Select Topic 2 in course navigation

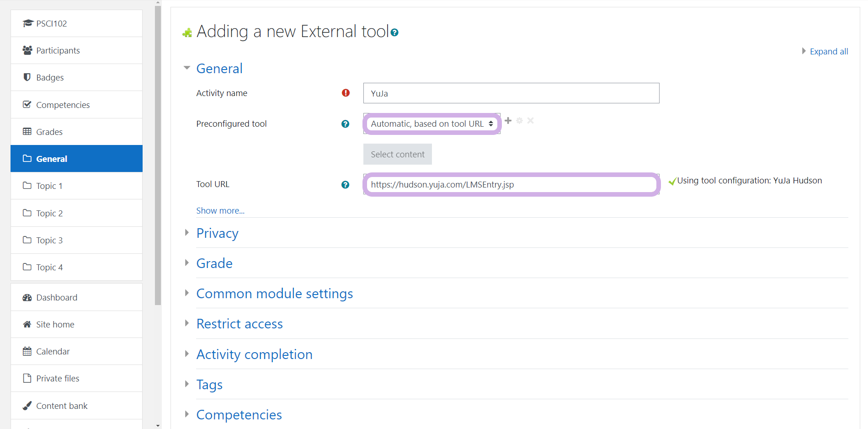pyautogui.click(x=49, y=214)
